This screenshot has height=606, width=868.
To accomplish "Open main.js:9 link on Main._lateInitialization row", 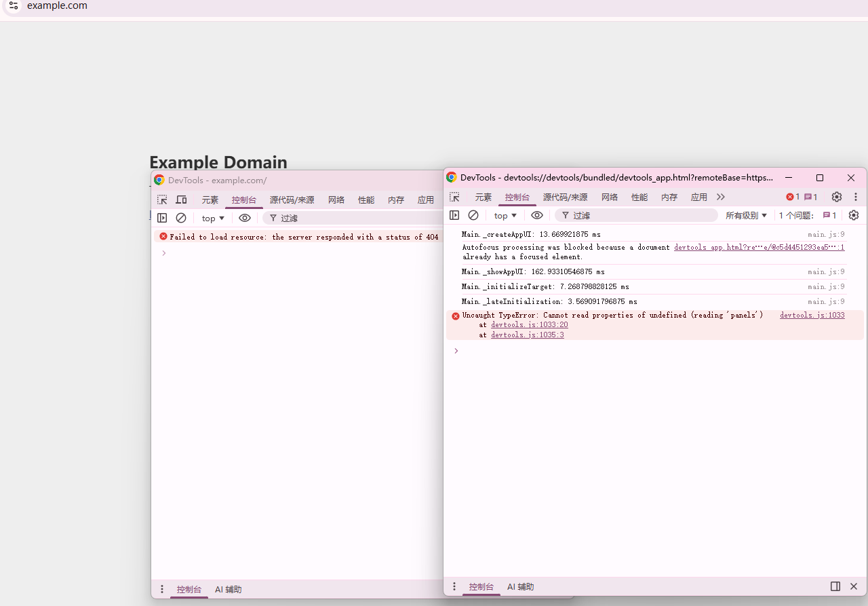I will pos(826,301).
